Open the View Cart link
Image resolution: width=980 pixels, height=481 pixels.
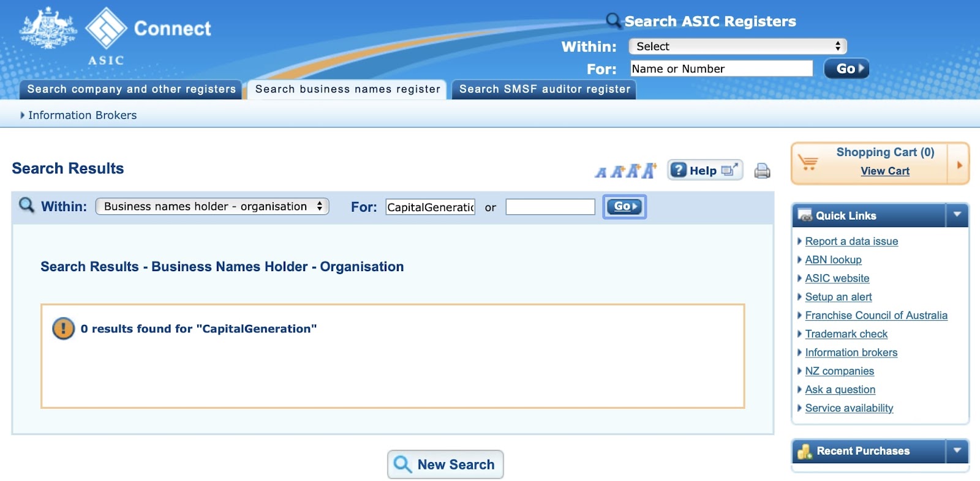point(884,171)
